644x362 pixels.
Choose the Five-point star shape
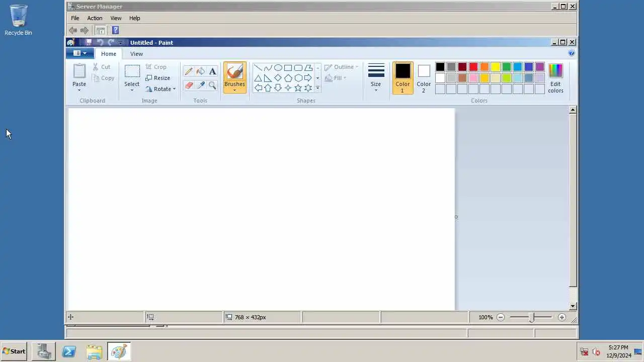pos(298,88)
